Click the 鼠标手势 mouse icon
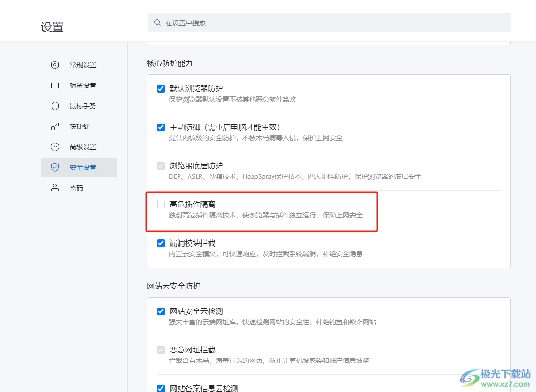The image size is (536, 392). coord(55,106)
